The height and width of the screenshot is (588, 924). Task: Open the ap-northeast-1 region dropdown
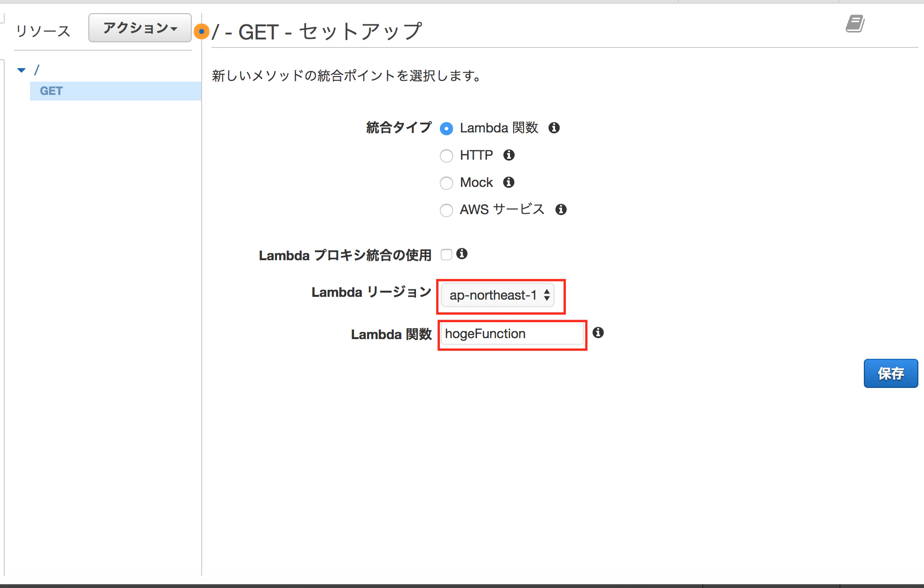498,295
